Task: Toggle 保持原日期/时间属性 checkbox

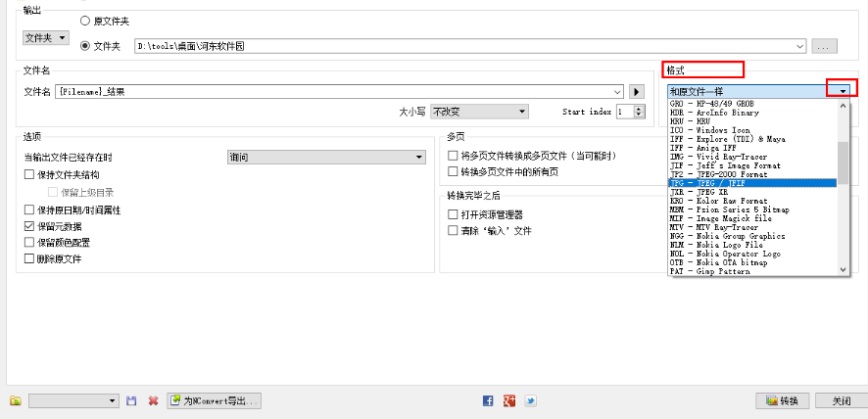Action: point(29,209)
